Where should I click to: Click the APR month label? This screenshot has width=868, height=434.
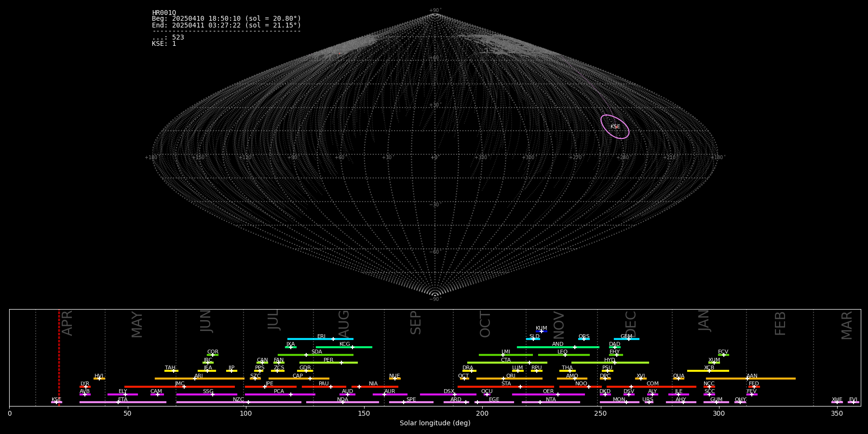coord(67,323)
